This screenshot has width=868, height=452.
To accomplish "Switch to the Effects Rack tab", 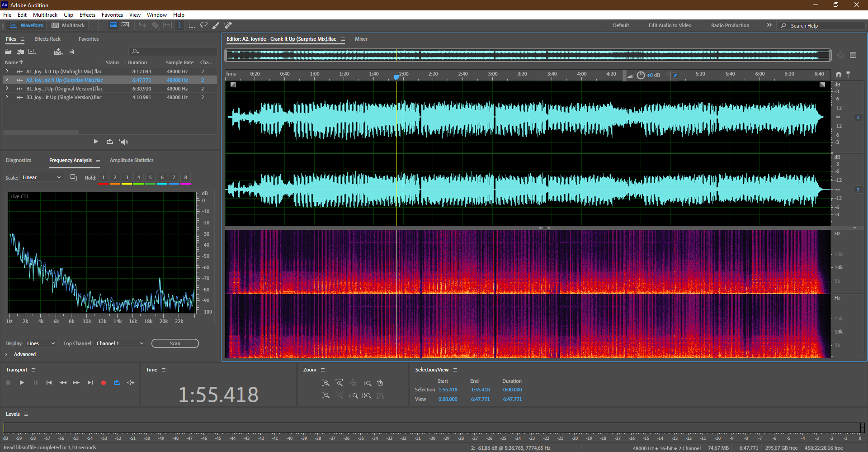I will tap(47, 39).
